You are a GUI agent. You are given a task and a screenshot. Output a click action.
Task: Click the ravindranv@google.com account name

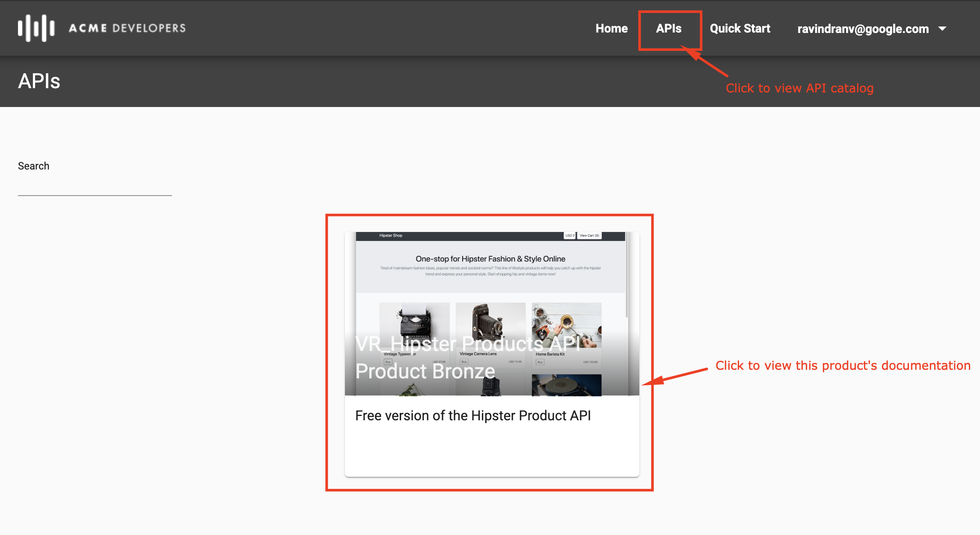pos(863,29)
